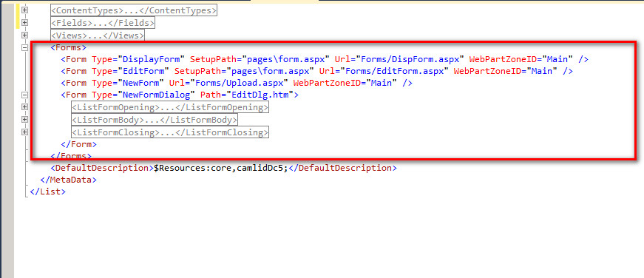Expand the collapsed Fields node

click(24, 23)
